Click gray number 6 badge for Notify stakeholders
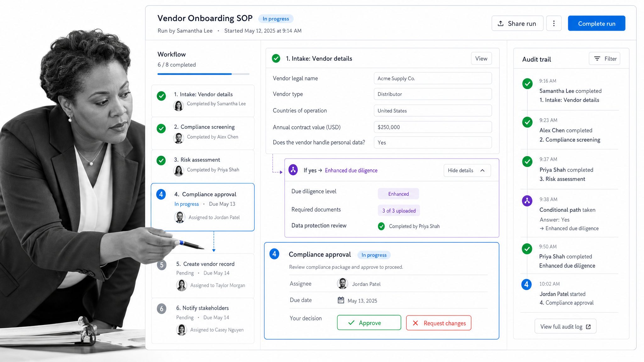 click(x=162, y=309)
